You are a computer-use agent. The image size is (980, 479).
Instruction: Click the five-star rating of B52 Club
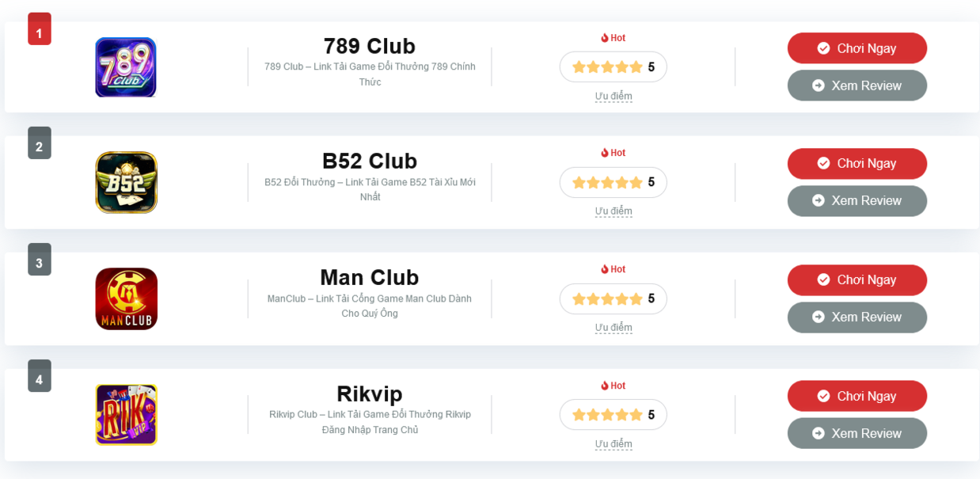[x=613, y=182]
